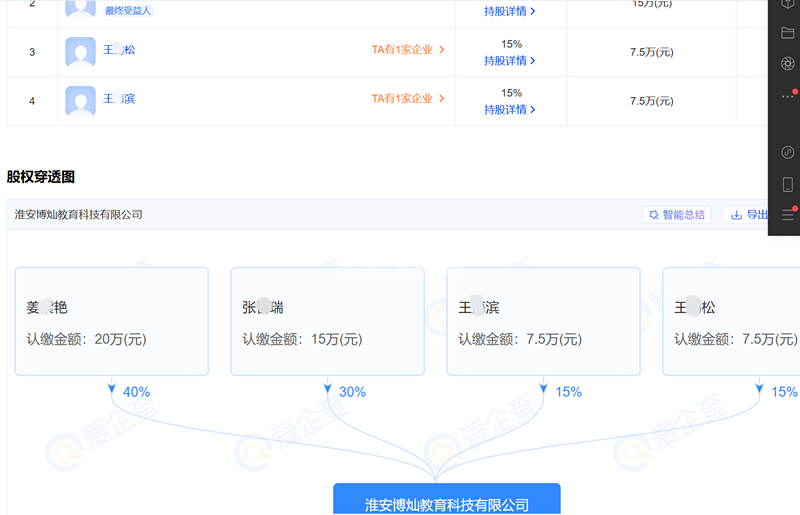The height and width of the screenshot is (515, 800).
Task: Click the link circle icon in the sidebar
Action: point(787,152)
